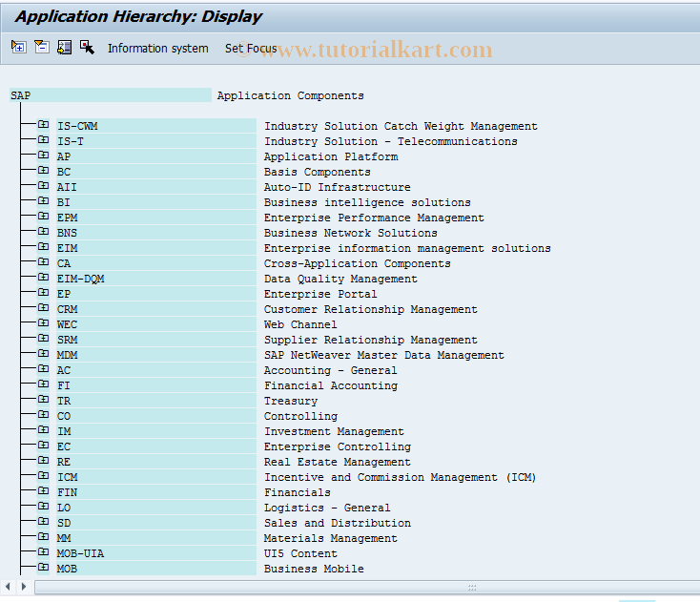Expand the BNS folder node

pos(43,231)
